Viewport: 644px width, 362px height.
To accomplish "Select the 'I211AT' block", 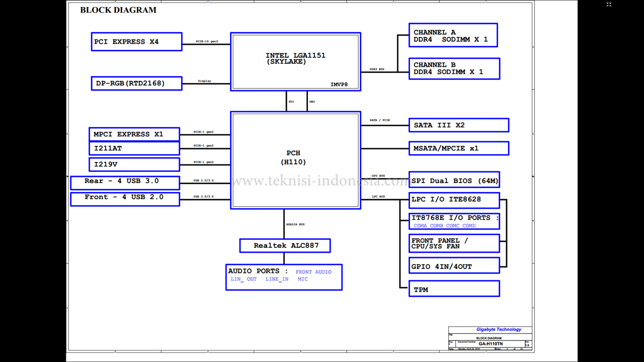I will point(134,148).
